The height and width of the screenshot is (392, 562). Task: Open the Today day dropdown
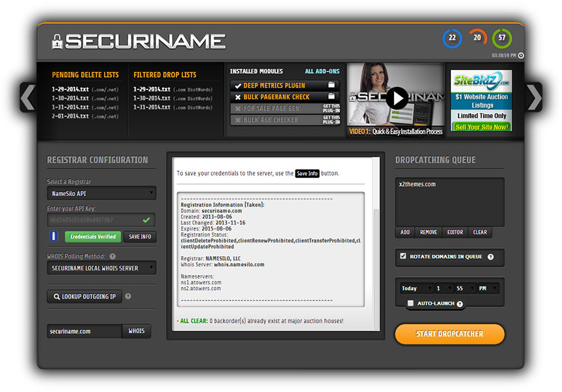point(417,288)
